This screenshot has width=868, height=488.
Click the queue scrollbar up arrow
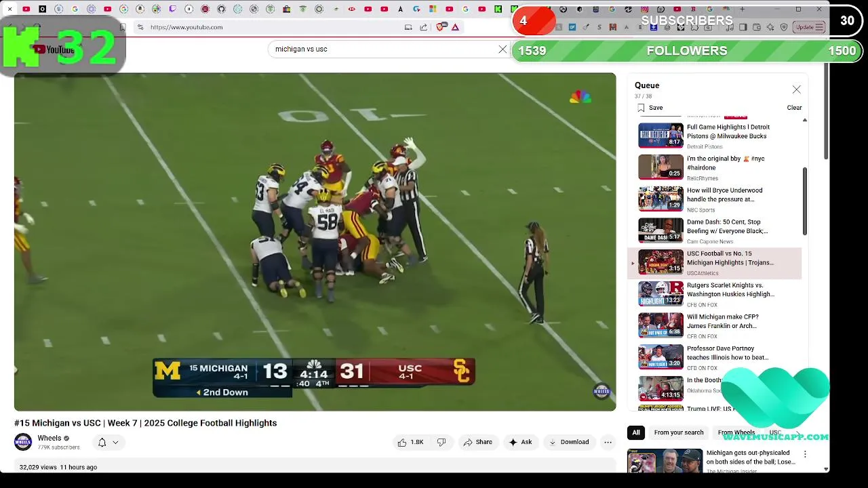point(805,120)
